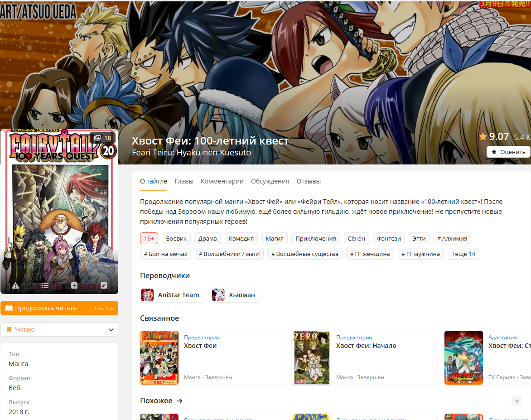Select the Магия genre tag

pyautogui.click(x=275, y=238)
